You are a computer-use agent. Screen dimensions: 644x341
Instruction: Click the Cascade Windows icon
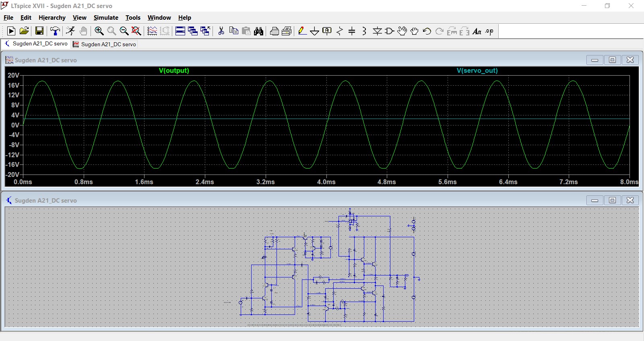[193, 31]
